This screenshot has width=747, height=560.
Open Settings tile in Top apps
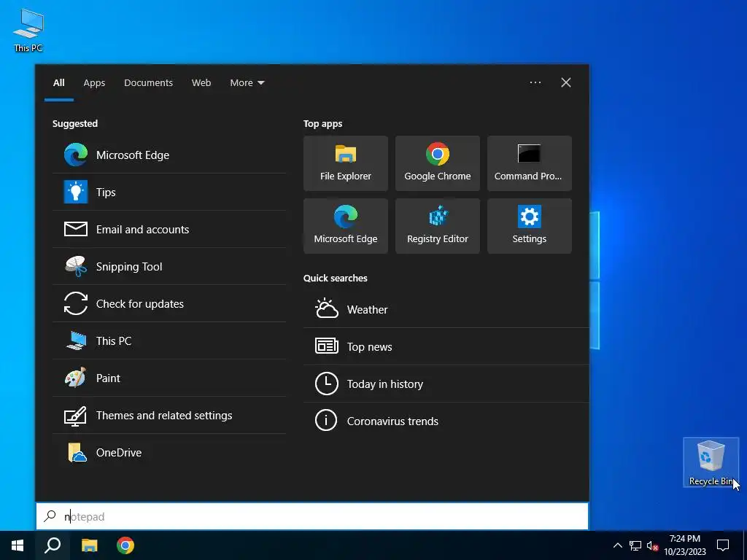click(530, 226)
